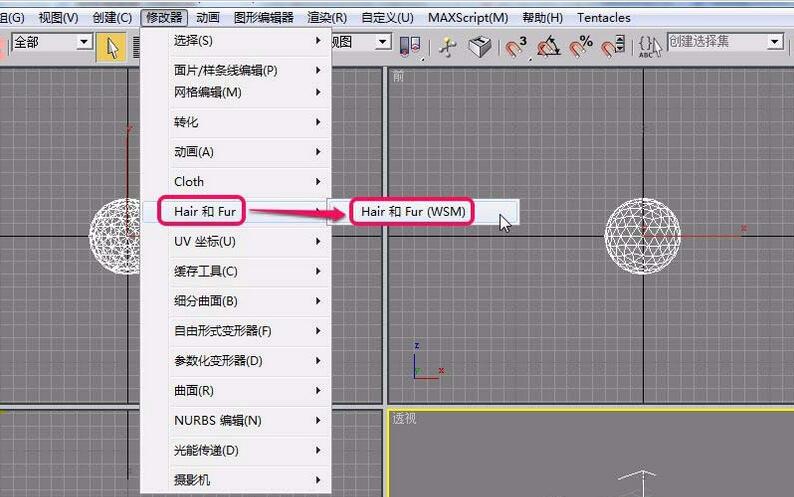Open the 动画 menu in menu bar
794x497 pixels.
[x=208, y=18]
